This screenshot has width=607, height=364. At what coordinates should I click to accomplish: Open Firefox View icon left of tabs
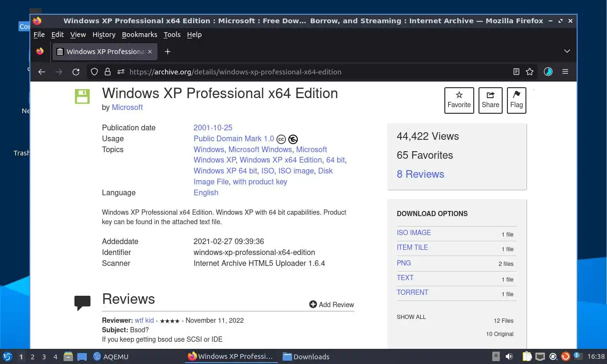(40, 51)
